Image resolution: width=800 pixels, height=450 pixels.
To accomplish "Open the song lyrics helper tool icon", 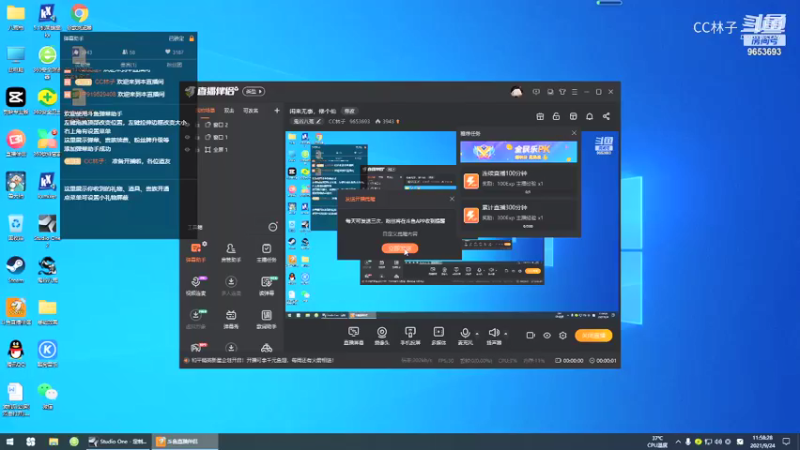I will pos(266,319).
